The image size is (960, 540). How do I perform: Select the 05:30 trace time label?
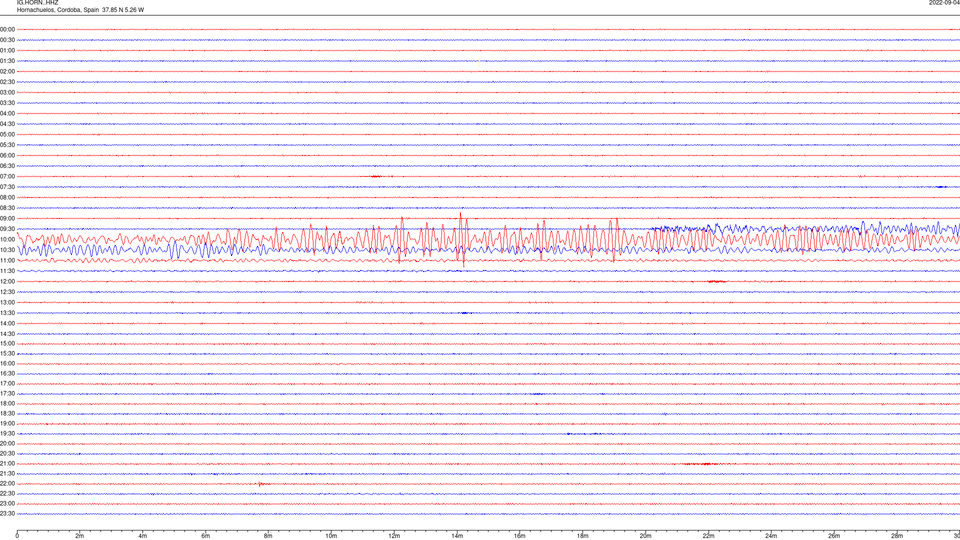click(x=7, y=145)
